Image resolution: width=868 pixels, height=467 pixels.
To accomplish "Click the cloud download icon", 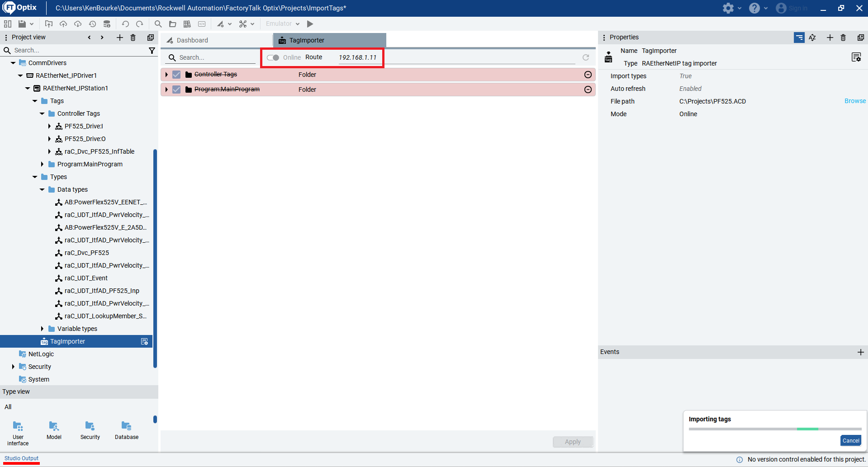I will point(78,24).
